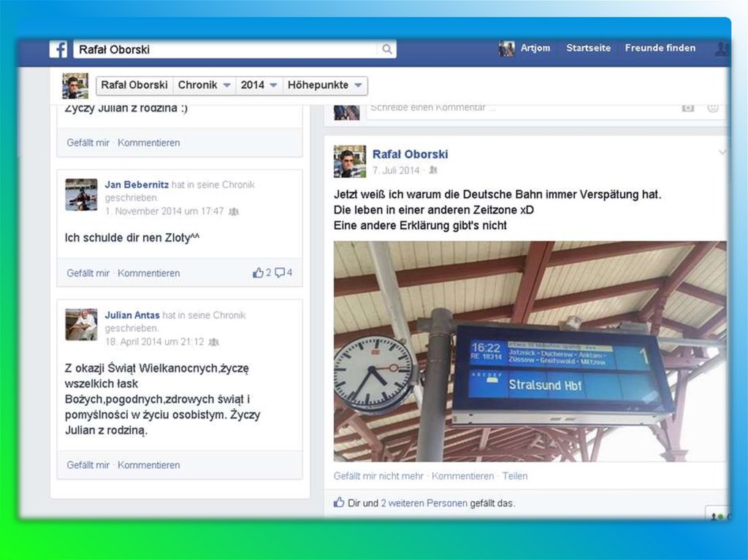Click the emoji smiley icon in comment box
This screenshot has height=560, width=748.
712,107
